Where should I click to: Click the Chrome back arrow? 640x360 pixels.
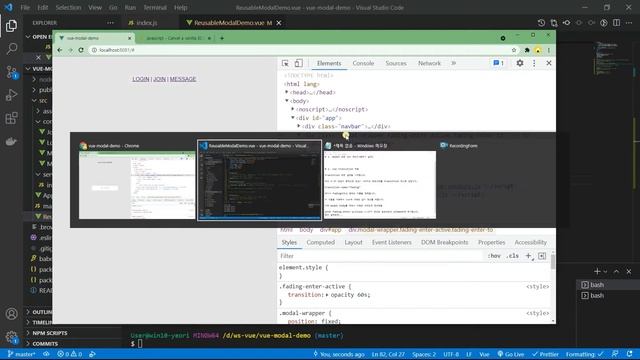60,50
